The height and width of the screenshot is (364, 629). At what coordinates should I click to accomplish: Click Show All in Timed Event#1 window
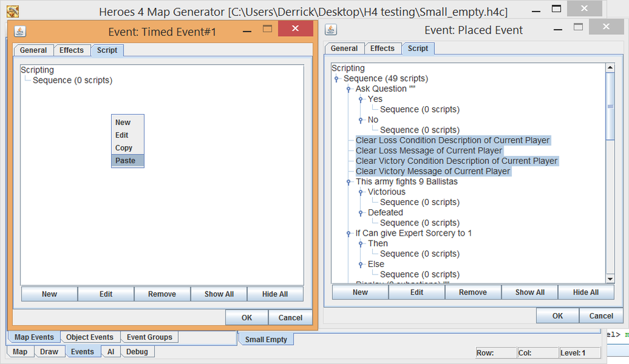(x=219, y=294)
